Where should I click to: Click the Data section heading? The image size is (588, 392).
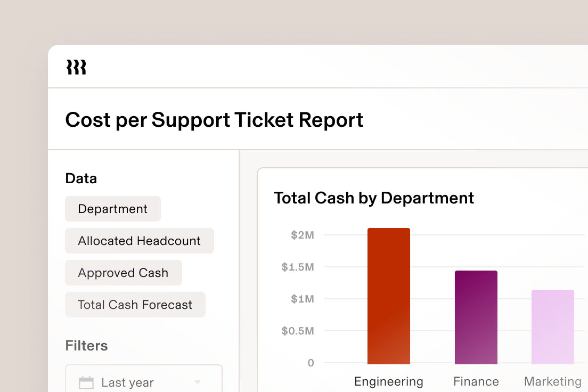[81, 178]
